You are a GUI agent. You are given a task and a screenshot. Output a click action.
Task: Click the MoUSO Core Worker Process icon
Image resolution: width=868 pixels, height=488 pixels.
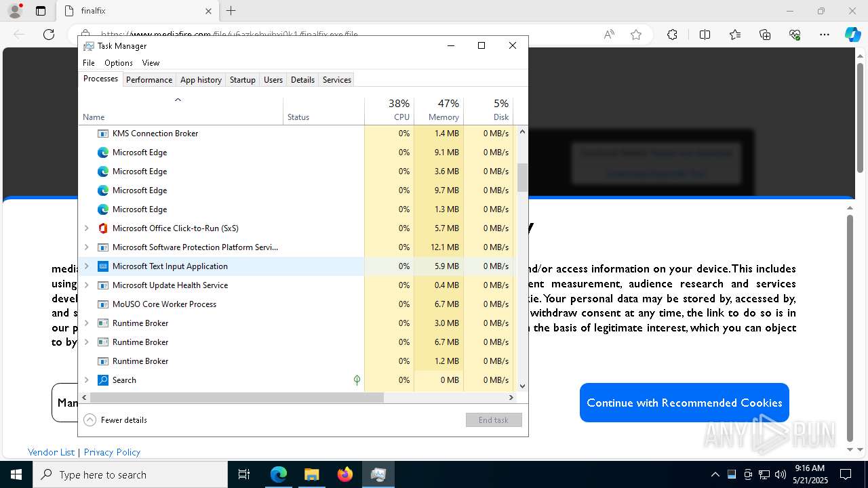point(103,304)
